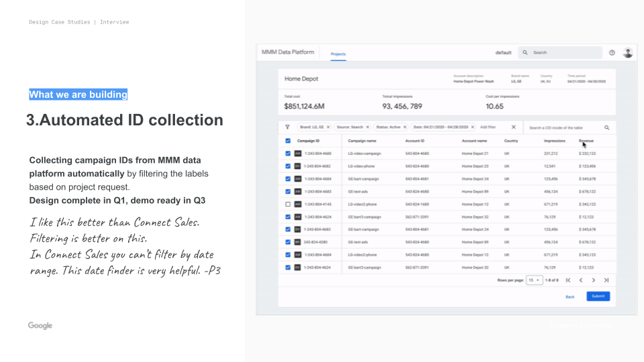
Task: Uncheck the Home Depot 21 row checkbox
Action: 288,154
